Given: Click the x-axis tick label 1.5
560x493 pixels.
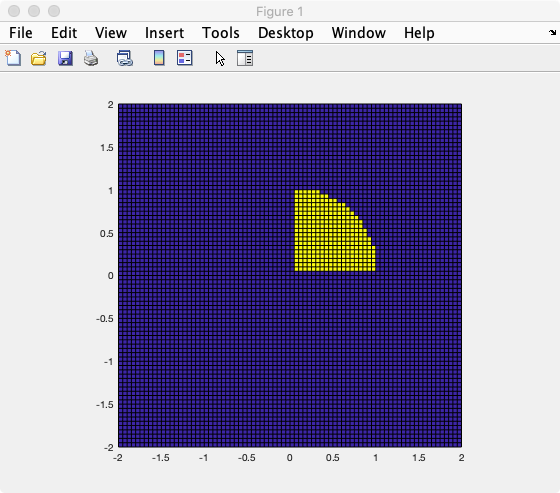Looking at the screenshot, I should coord(419,458).
